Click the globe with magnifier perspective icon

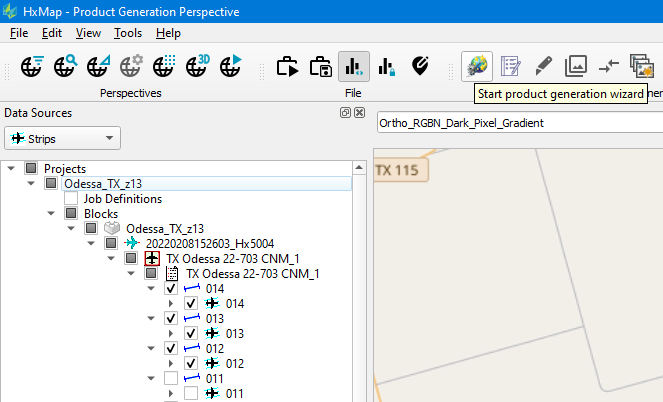[x=66, y=67]
